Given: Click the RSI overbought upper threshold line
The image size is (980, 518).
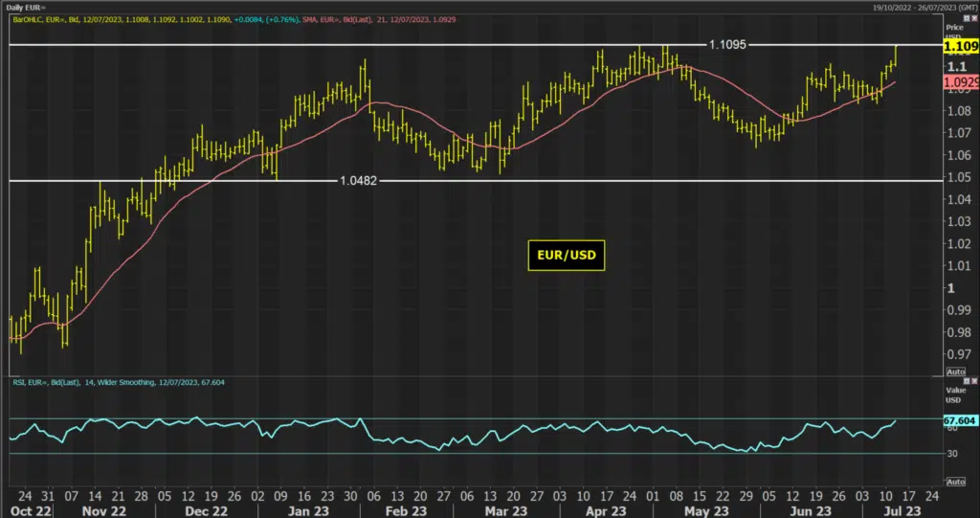Looking at the screenshot, I should (x=475, y=418).
